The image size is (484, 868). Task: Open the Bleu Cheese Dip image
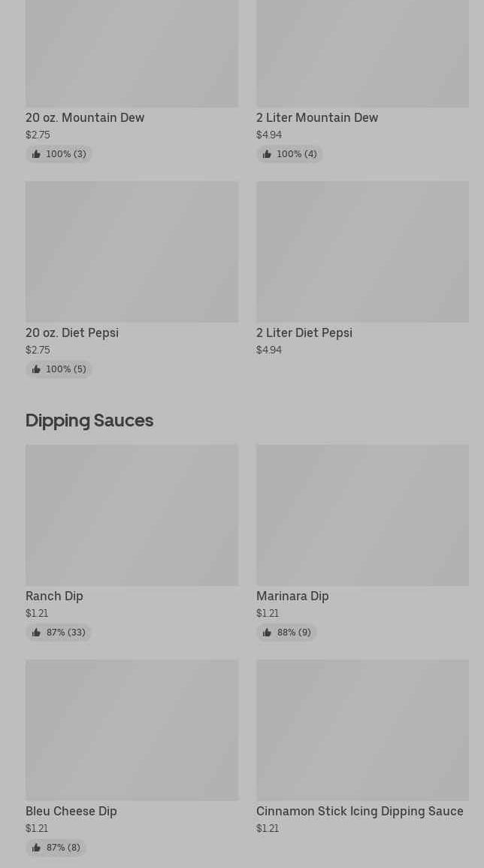tap(132, 730)
